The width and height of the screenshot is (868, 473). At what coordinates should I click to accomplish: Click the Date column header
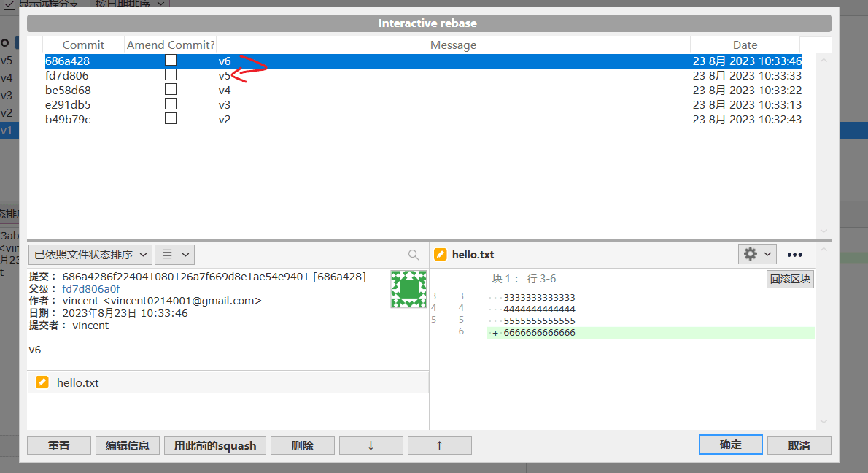(745, 45)
